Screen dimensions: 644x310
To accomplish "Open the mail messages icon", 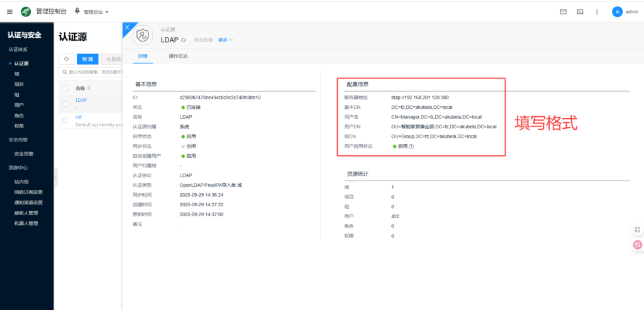I will 563,11.
